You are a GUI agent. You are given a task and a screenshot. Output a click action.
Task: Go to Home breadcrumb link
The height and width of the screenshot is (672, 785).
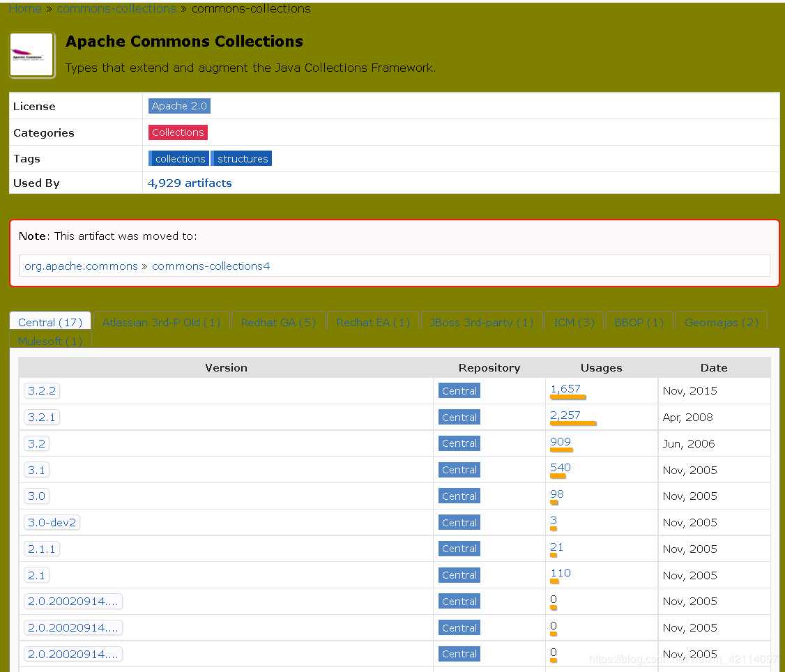click(x=25, y=8)
